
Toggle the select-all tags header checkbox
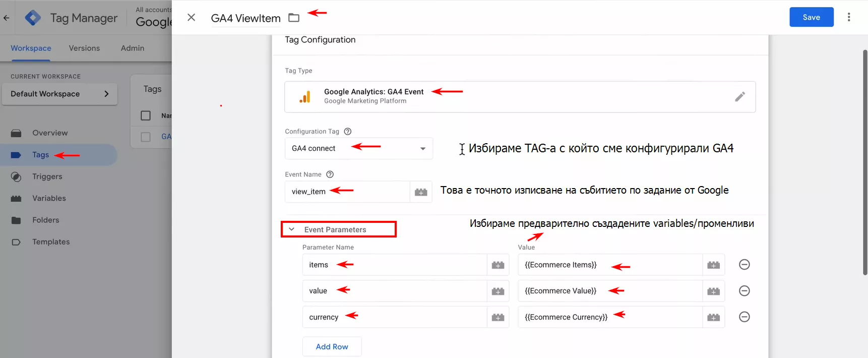click(146, 115)
